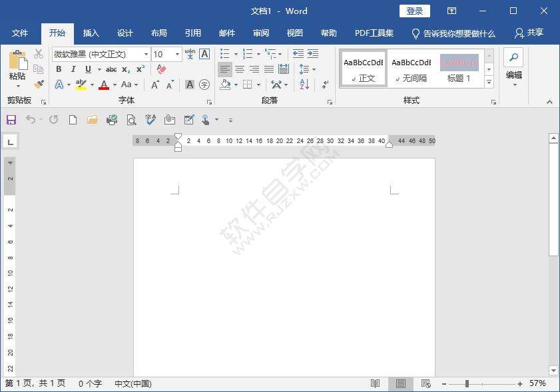Image resolution: width=560 pixels, height=392 pixels.
Task: Select the 标题 1 style thumbnail
Action: pyautogui.click(x=459, y=69)
